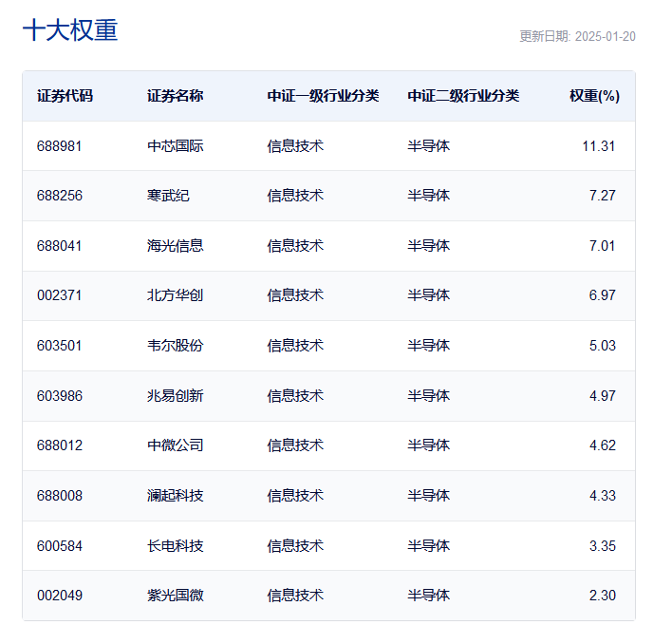Click 信息技术 in the 寒武纪 row
Viewport: 672px width, 644px height.
295,196
